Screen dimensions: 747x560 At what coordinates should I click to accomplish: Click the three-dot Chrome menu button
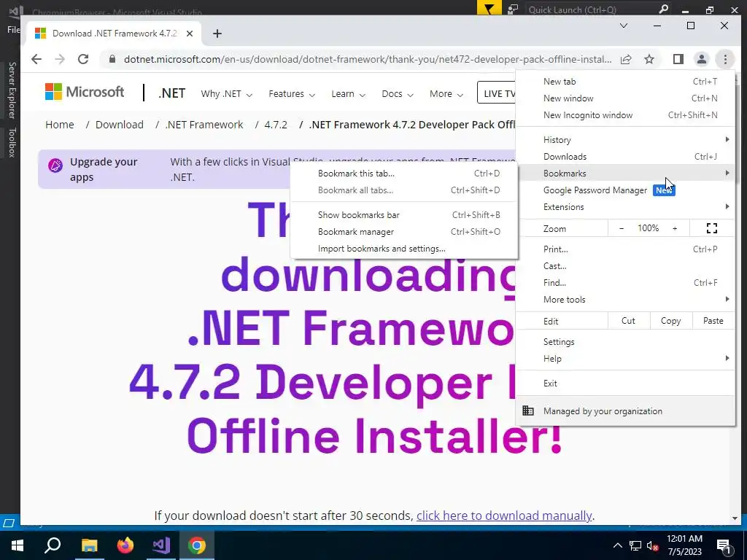tap(725, 59)
